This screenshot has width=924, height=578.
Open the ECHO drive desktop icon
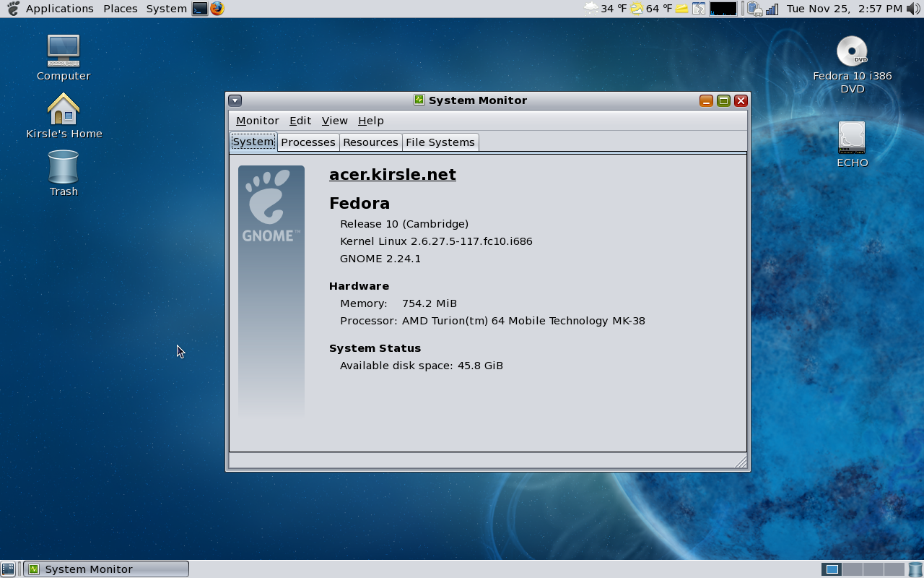click(852, 137)
